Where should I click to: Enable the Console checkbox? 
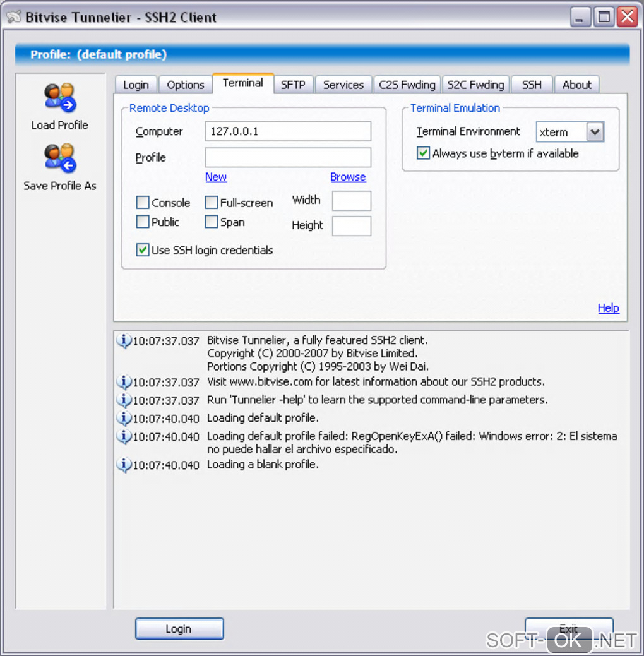point(143,203)
